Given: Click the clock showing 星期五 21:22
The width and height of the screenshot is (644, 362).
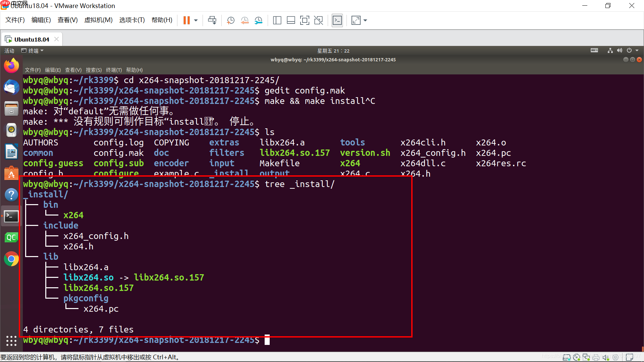Looking at the screenshot, I should pos(333,50).
